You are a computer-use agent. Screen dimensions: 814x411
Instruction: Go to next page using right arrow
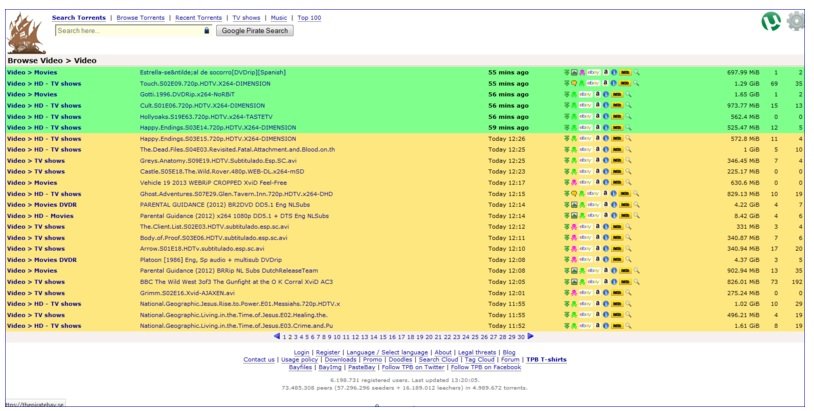(x=531, y=337)
